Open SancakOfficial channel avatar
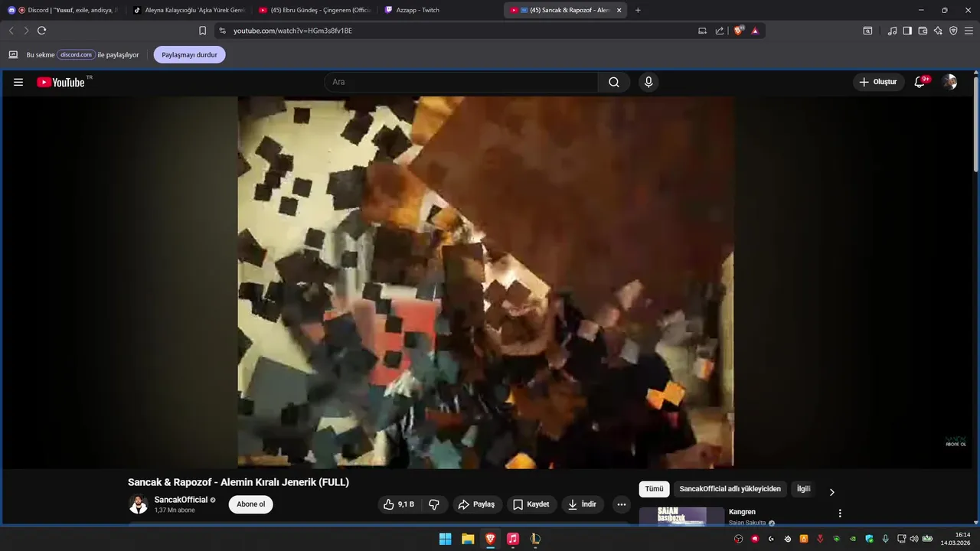980x551 pixels. tap(139, 504)
